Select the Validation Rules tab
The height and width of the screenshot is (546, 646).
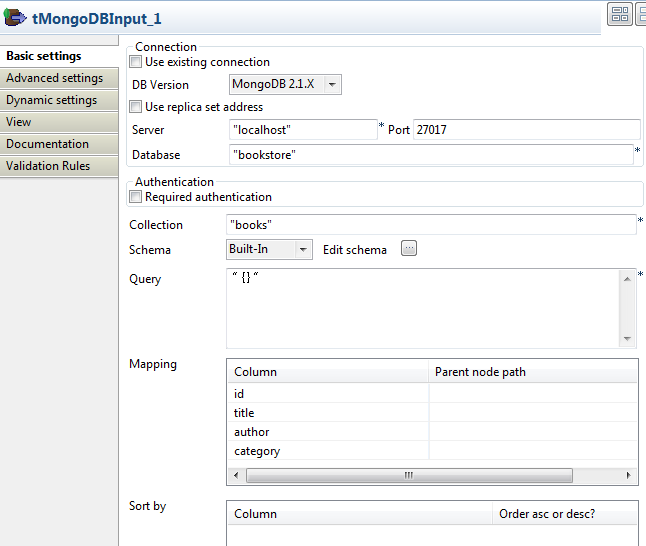click(48, 166)
